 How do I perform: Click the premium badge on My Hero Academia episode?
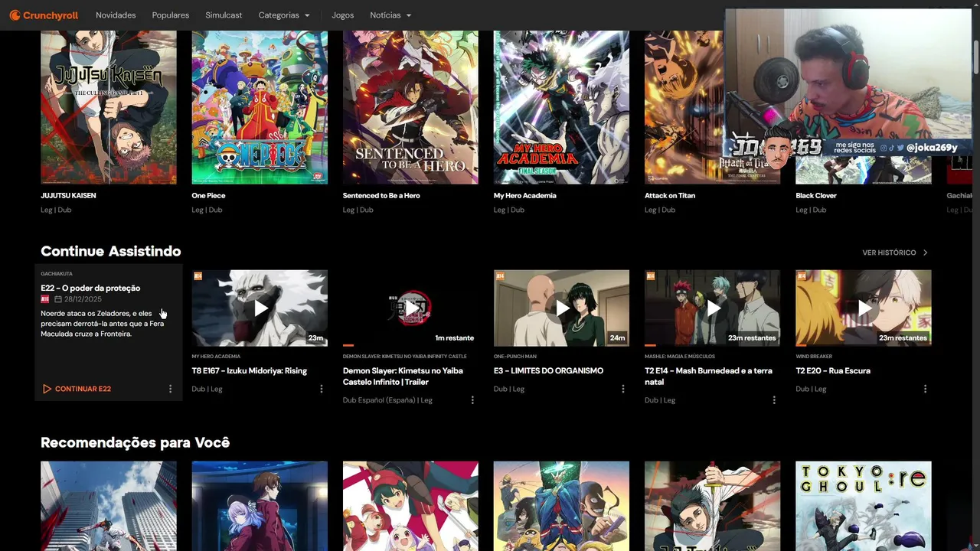click(198, 275)
